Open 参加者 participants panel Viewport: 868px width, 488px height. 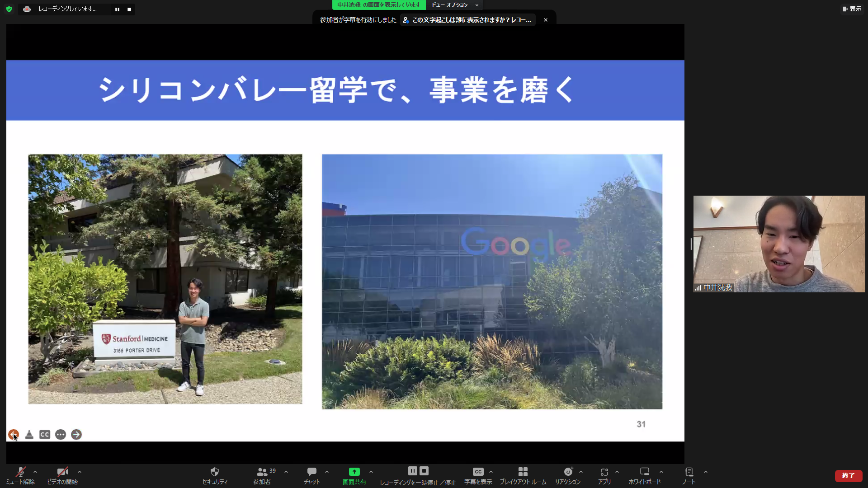(262, 476)
